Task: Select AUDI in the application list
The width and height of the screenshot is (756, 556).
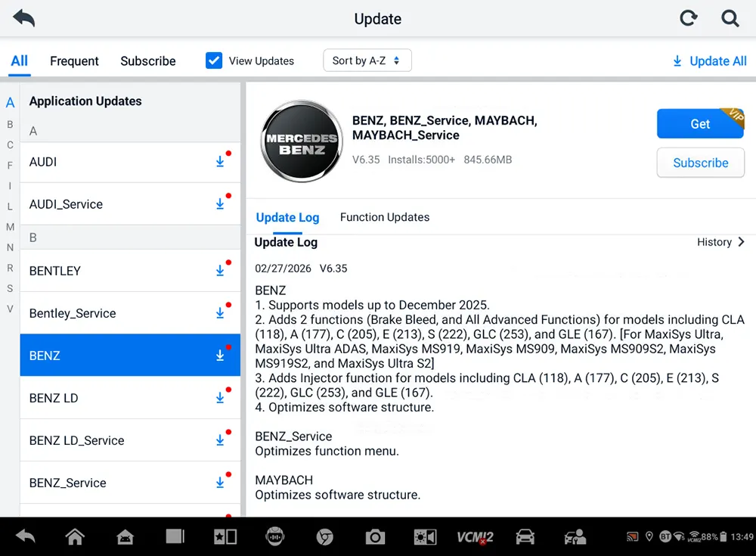Action: coord(130,162)
